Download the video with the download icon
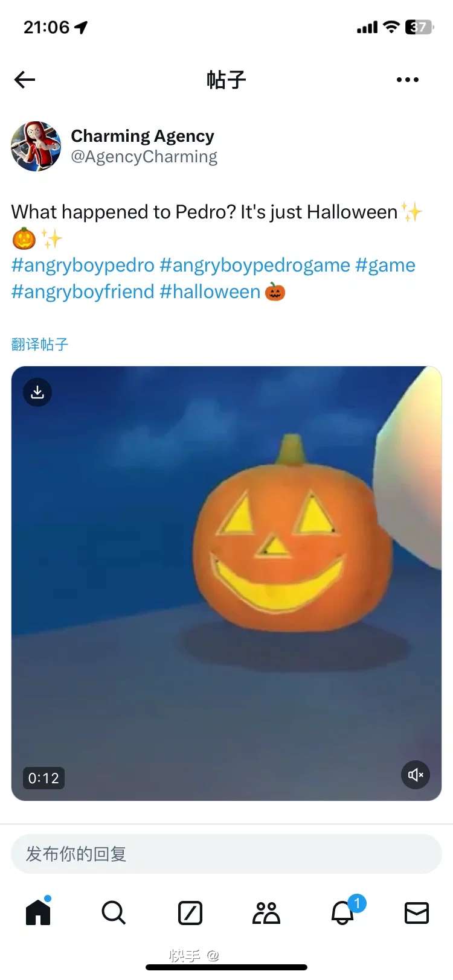This screenshot has height=980, width=453. (x=37, y=392)
